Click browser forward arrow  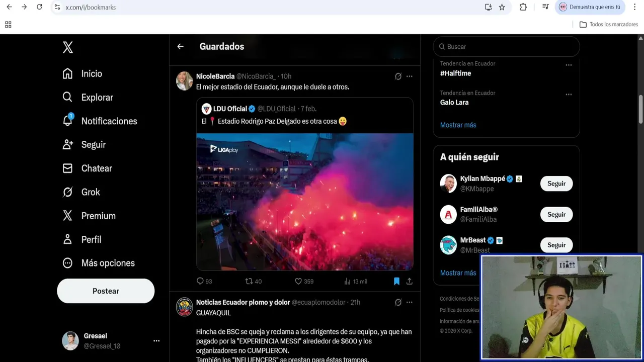pos(24,7)
